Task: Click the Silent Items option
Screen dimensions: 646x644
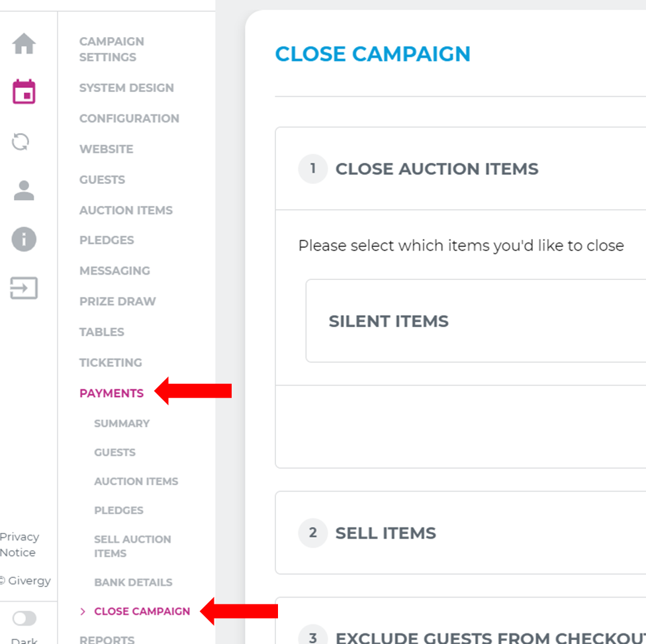Action: (x=389, y=320)
